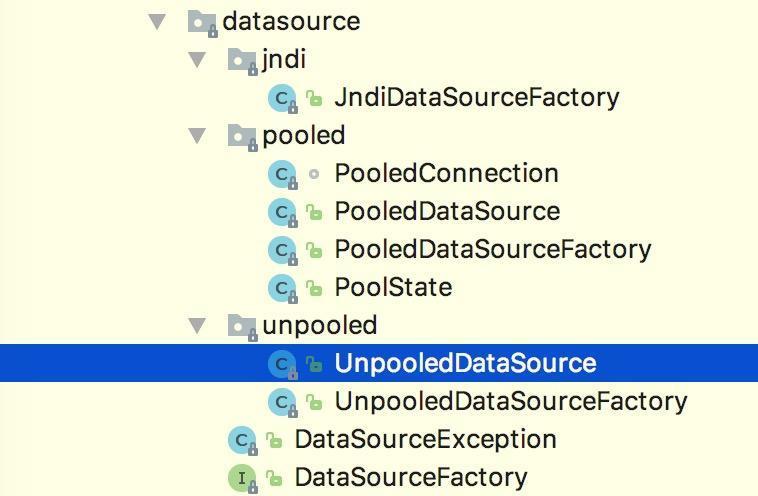This screenshot has width=758, height=496.
Task: Click the class icon beside JndiDataSourceFactory
Action: 282,98
